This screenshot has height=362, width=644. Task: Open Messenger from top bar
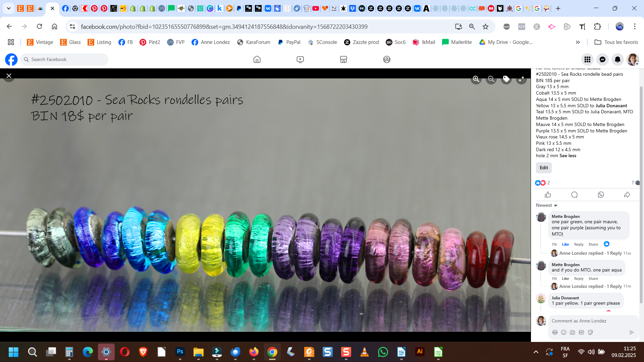pos(602,59)
